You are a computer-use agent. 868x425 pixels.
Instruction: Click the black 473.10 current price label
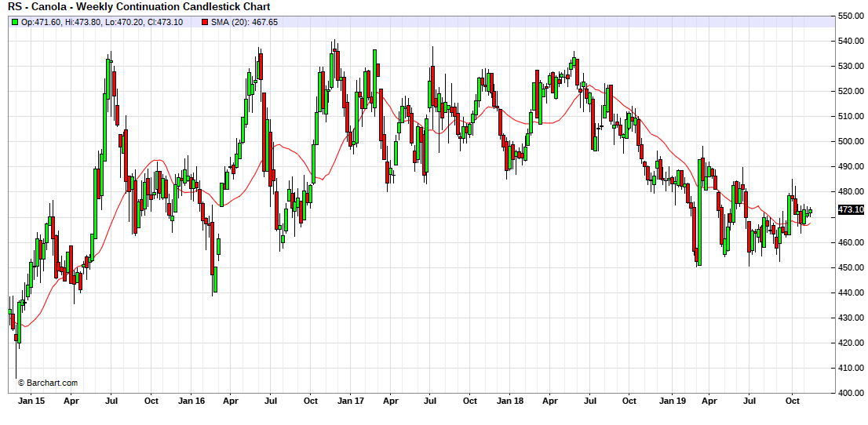pyautogui.click(x=851, y=209)
